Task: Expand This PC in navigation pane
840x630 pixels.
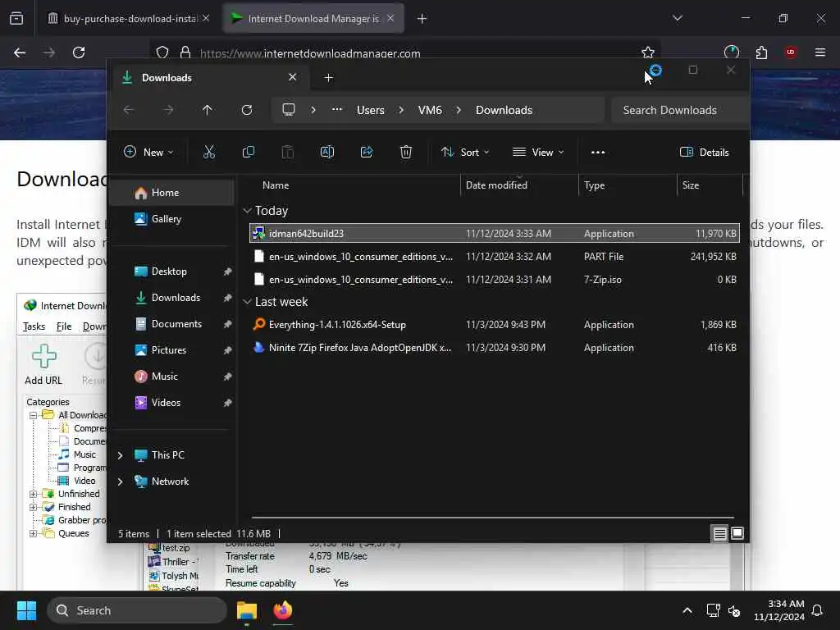Action: click(x=121, y=455)
